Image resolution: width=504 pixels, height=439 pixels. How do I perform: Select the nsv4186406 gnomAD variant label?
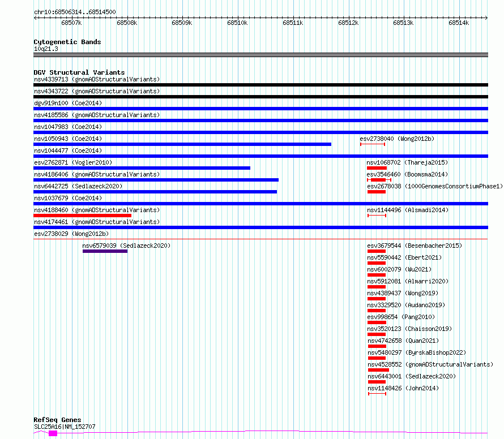coord(97,174)
